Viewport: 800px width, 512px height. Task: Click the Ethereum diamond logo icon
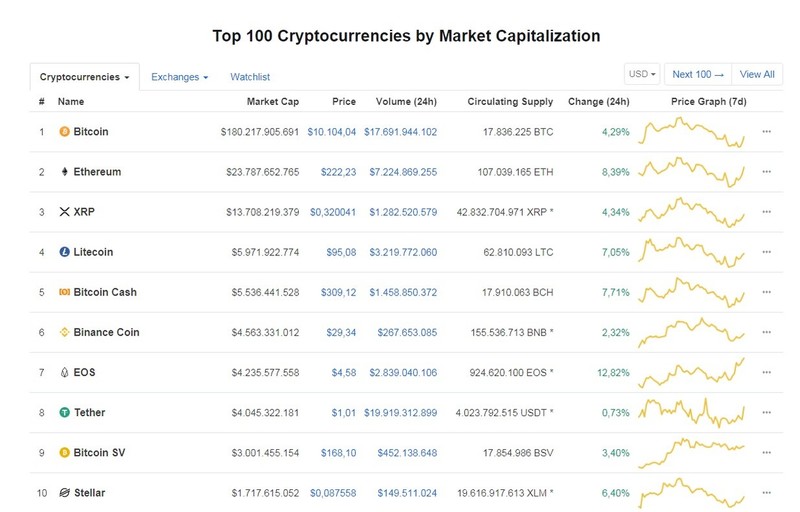point(64,172)
